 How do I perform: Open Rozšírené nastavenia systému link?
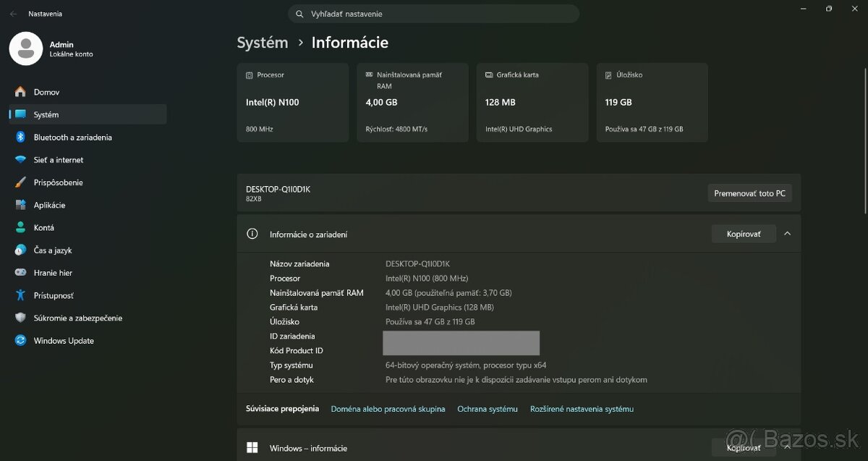(582, 409)
